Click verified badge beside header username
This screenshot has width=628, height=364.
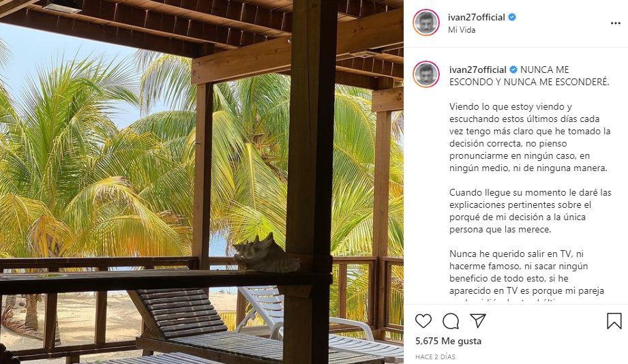[x=512, y=17]
